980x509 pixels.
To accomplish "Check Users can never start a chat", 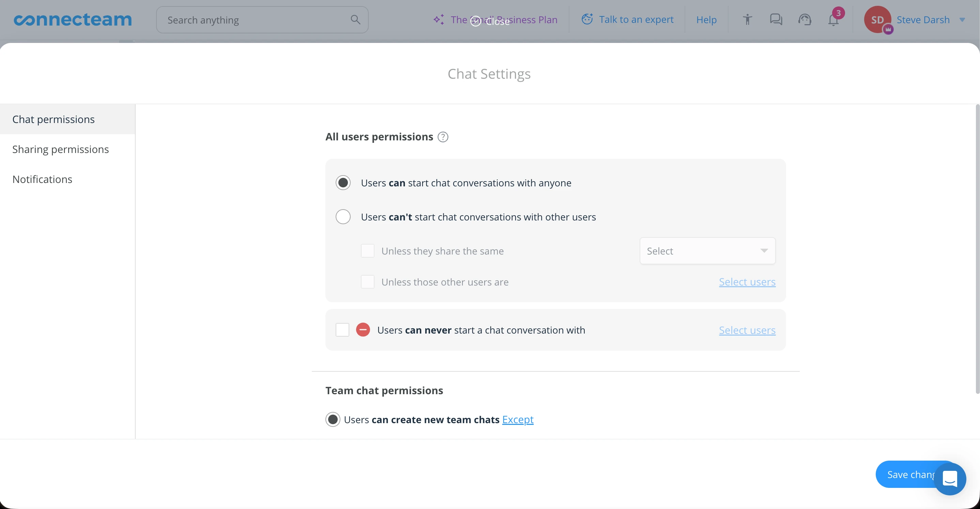I will (342, 330).
